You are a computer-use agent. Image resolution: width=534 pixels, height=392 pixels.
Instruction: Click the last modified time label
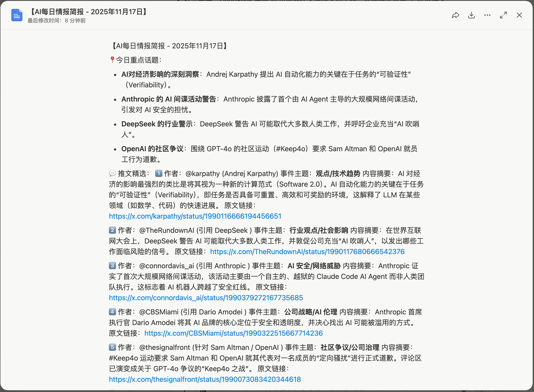(x=57, y=21)
